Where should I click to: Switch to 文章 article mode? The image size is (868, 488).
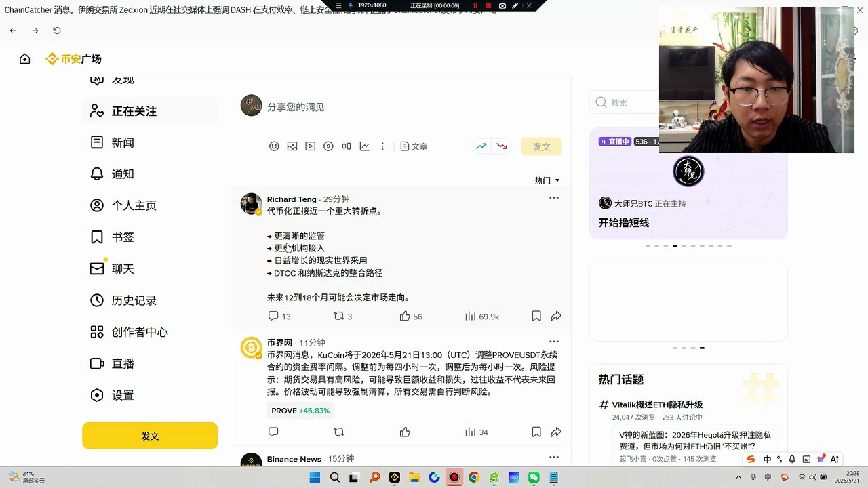point(414,146)
